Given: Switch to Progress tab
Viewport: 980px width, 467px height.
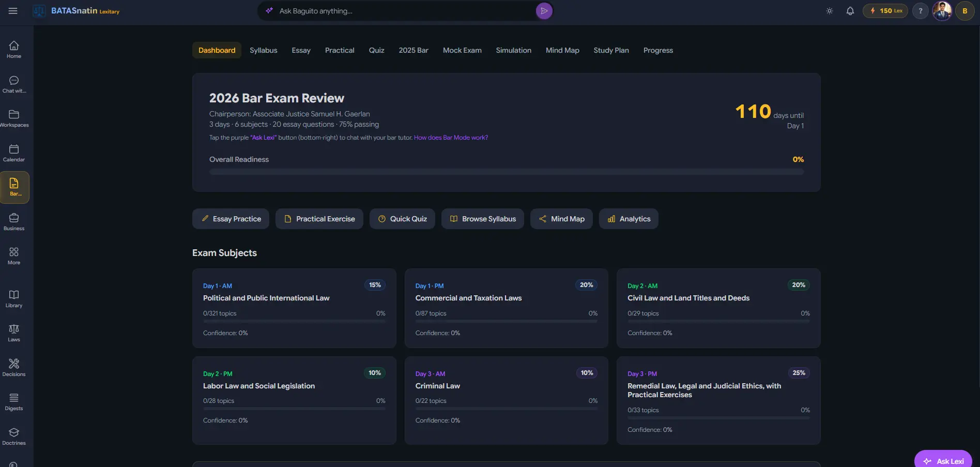Looking at the screenshot, I should point(658,50).
